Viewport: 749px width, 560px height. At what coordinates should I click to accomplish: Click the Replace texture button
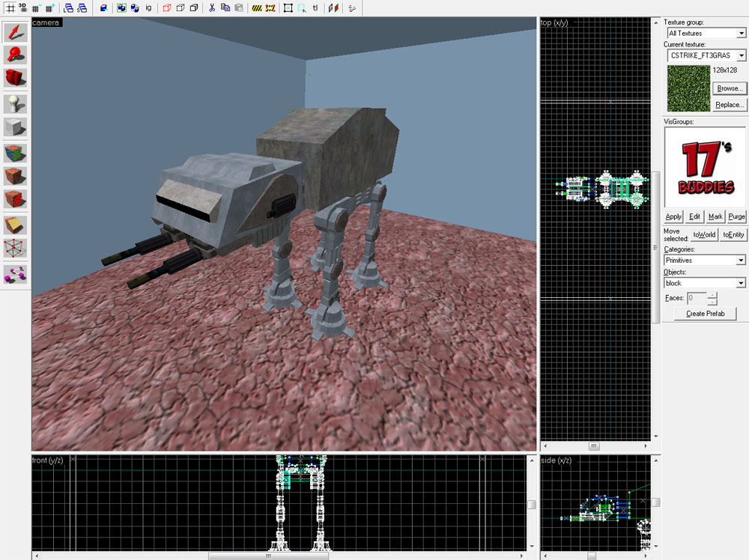click(730, 105)
